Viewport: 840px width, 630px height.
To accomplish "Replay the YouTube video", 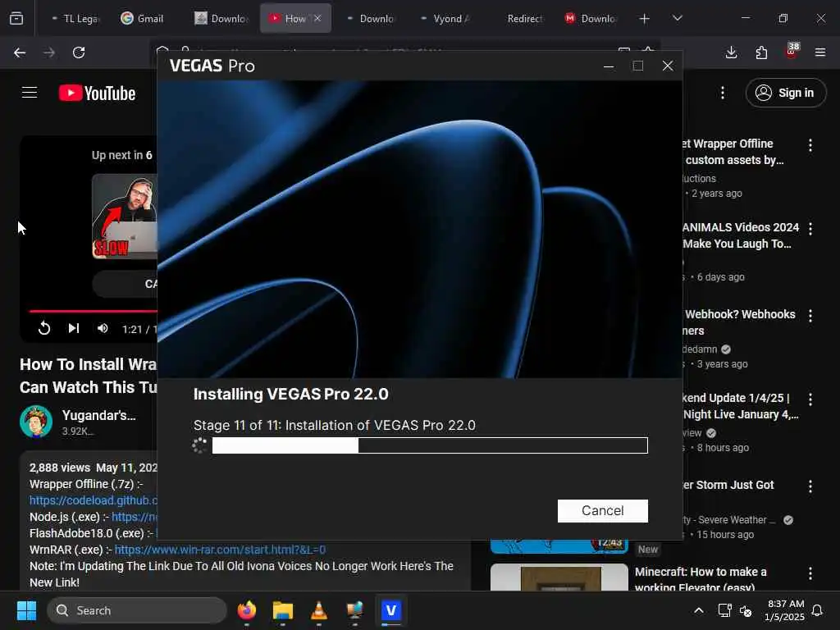I will click(x=44, y=328).
